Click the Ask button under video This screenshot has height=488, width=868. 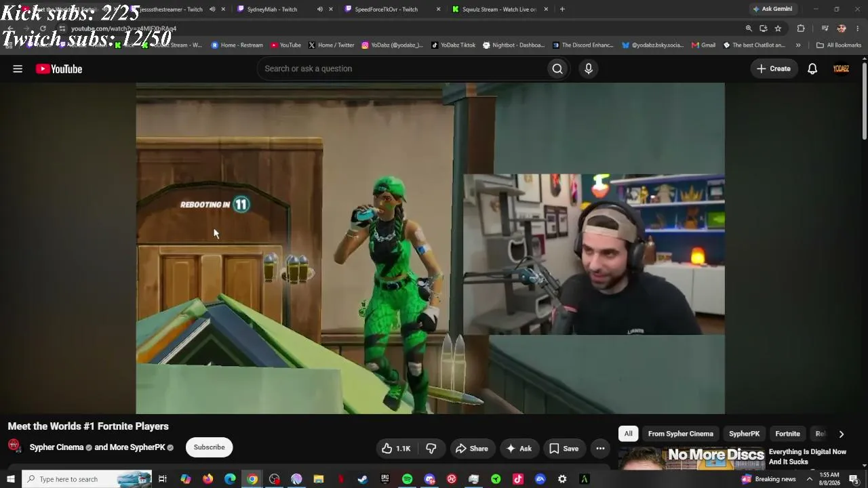[519, 448]
